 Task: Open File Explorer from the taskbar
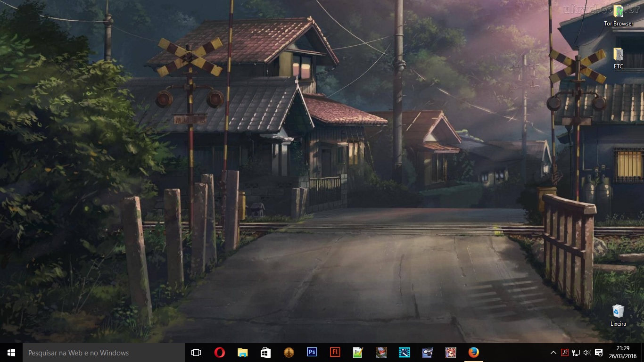pyautogui.click(x=242, y=353)
